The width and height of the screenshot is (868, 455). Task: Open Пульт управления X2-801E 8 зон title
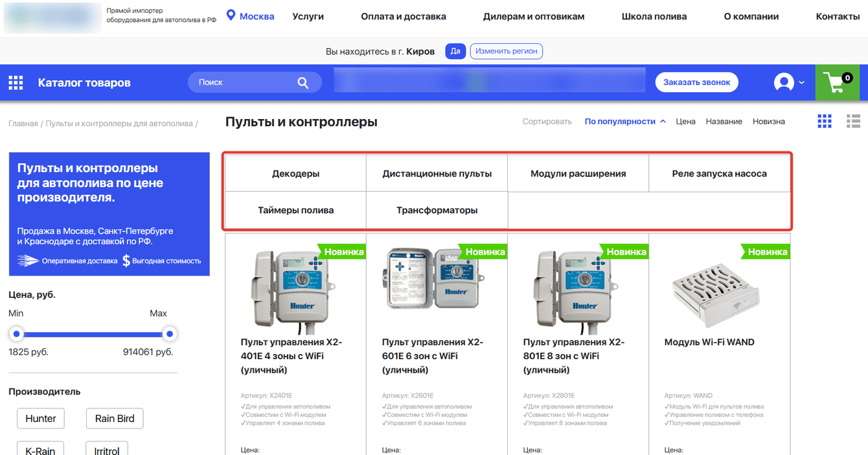click(x=574, y=356)
